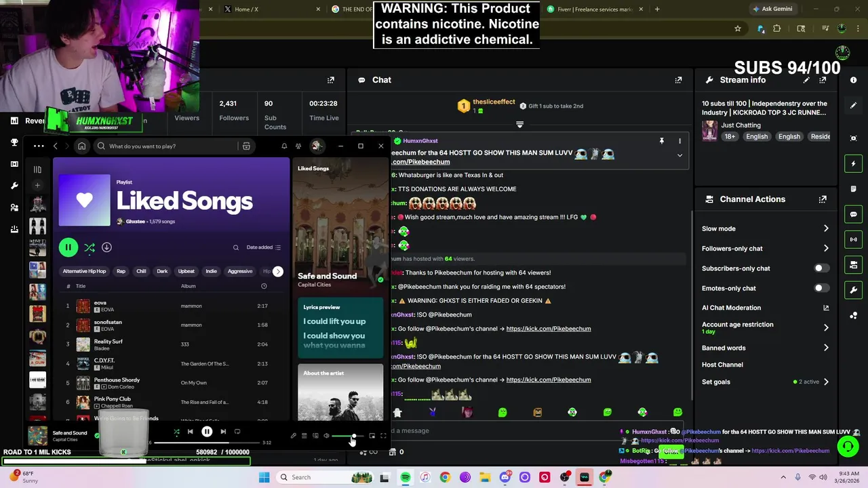The height and width of the screenshot is (488, 868).
Task: Pause the Liked Songs playlist with the green button
Action: tap(68, 247)
